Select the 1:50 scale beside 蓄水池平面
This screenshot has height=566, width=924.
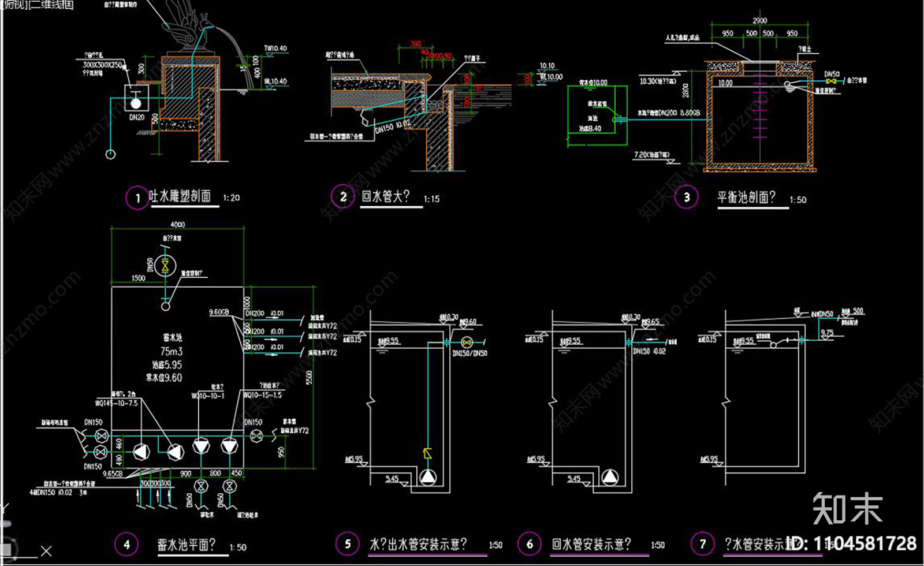point(238,548)
